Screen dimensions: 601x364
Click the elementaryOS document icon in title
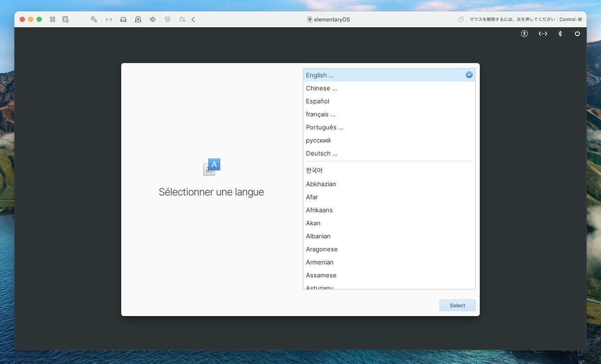(x=310, y=19)
